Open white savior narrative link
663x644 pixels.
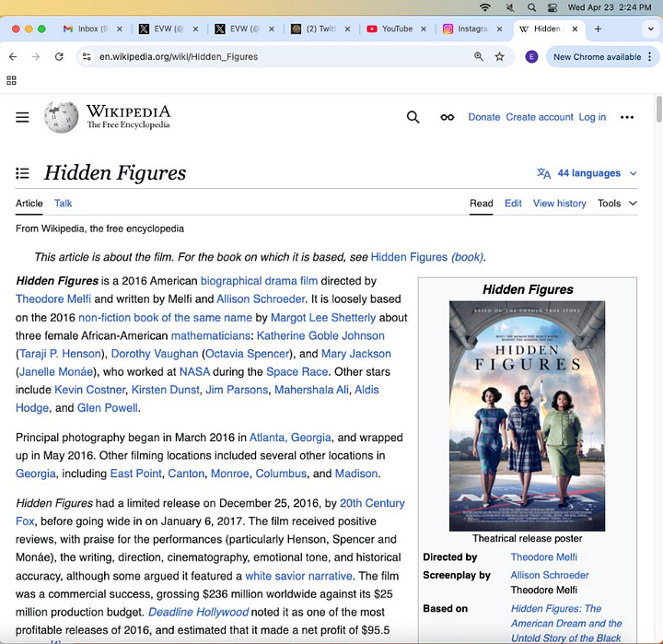(298, 576)
